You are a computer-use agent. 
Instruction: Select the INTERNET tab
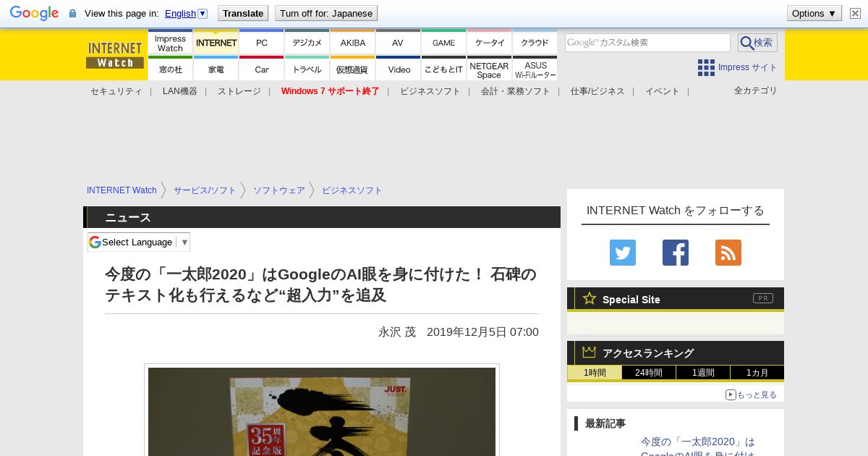point(216,42)
